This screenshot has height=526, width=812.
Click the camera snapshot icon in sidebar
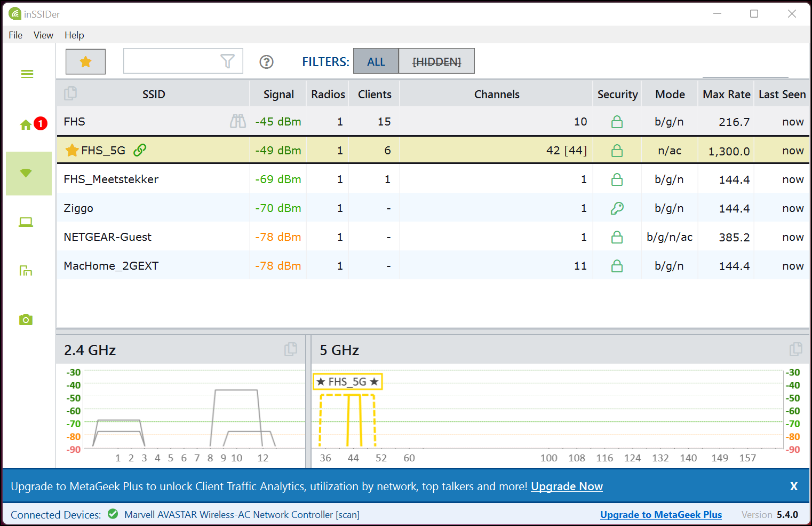click(26, 320)
